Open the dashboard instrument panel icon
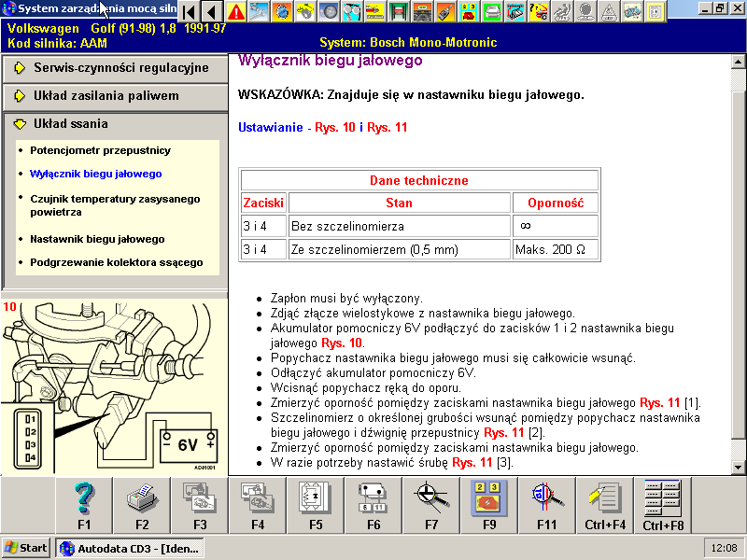This screenshot has height=560, width=747. 422,11
